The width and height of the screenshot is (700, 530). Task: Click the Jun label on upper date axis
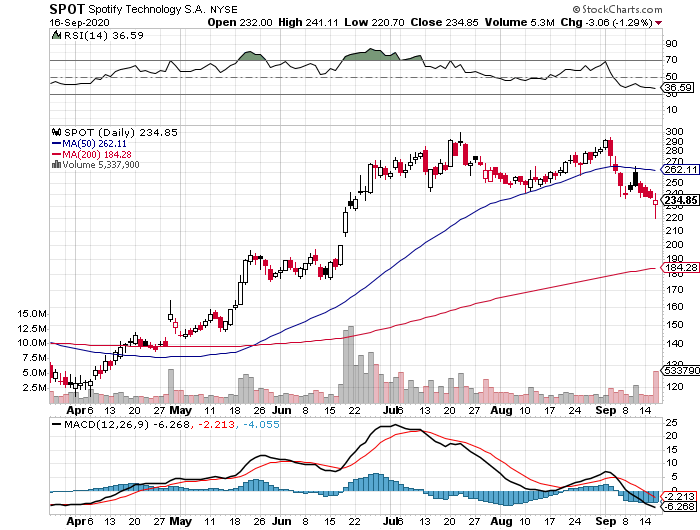[282, 410]
